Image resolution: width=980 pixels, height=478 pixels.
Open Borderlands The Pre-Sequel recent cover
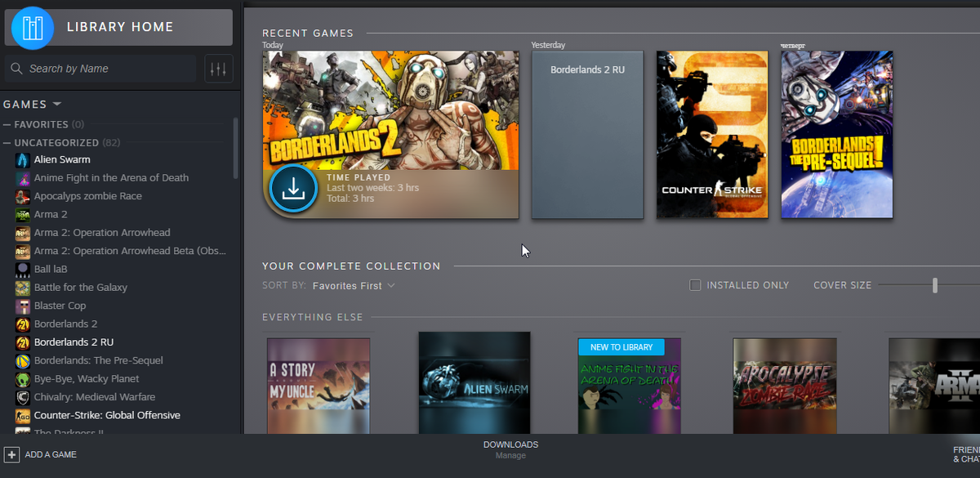837,135
